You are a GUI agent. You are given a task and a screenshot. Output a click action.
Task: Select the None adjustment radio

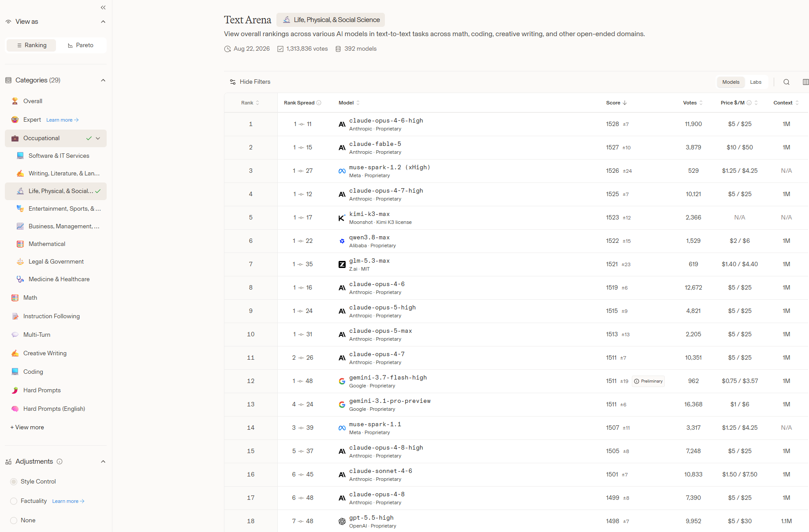tap(14, 521)
